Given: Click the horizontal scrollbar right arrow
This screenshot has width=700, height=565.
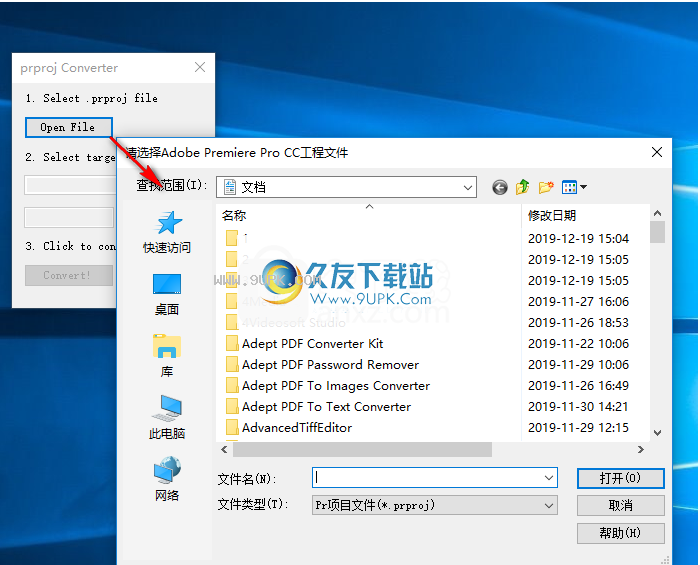Looking at the screenshot, I should pyautogui.click(x=641, y=449).
